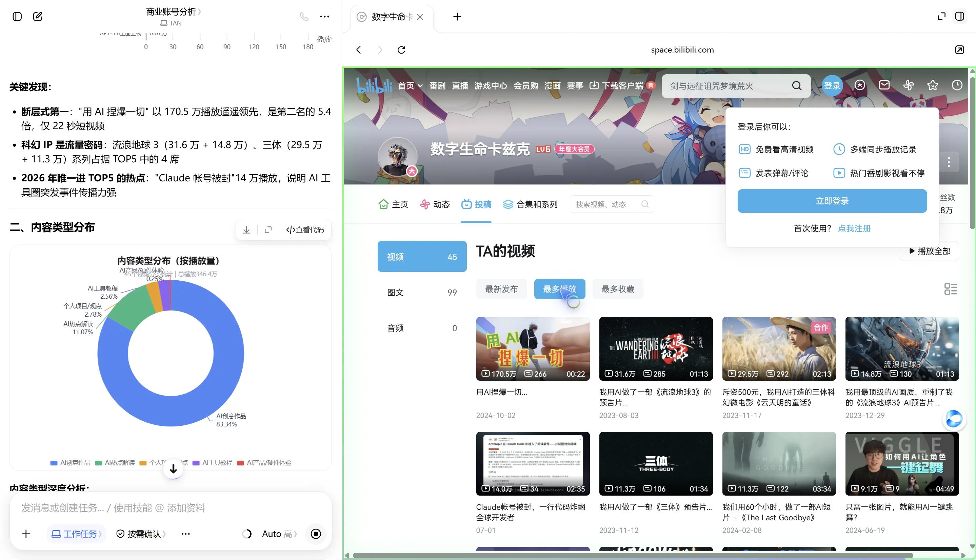
Task: Click 查看代码 for the chart
Action: [x=305, y=229]
